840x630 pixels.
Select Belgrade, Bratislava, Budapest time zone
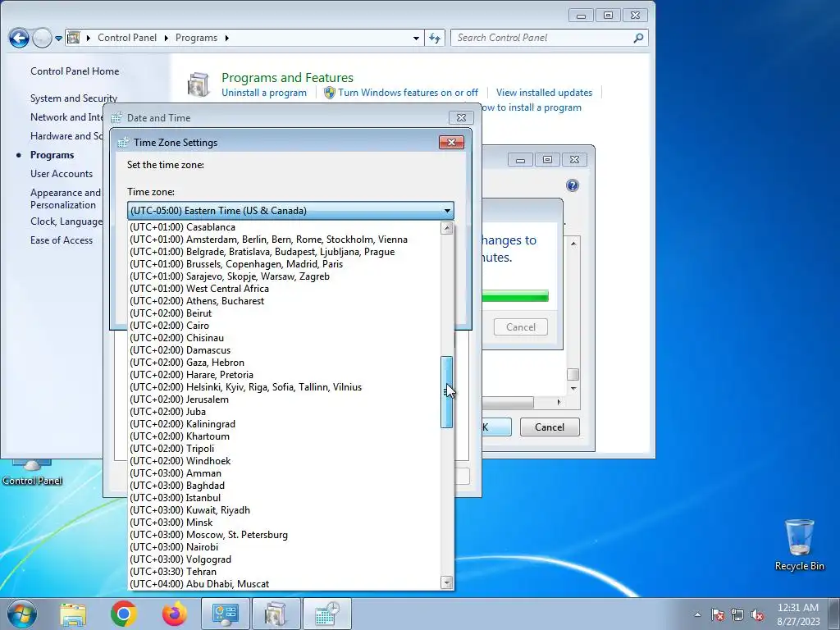pos(284,252)
